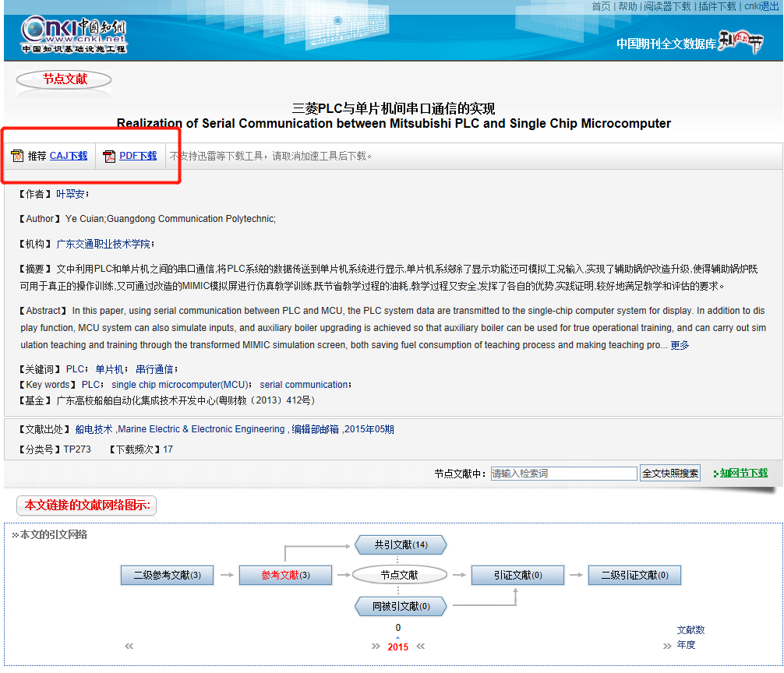Click the CNKI logo in the header
This screenshot has height=673, width=784.
pyautogui.click(x=74, y=34)
